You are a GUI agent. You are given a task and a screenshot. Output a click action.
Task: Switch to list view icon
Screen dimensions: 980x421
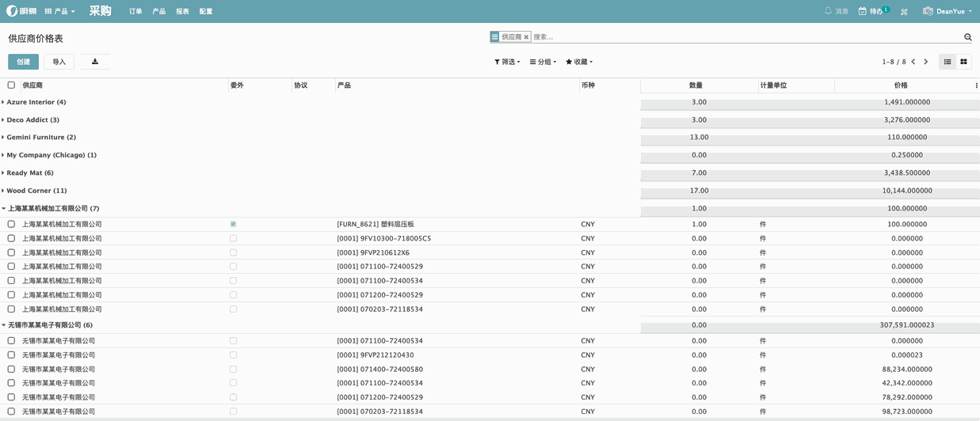pos(948,62)
